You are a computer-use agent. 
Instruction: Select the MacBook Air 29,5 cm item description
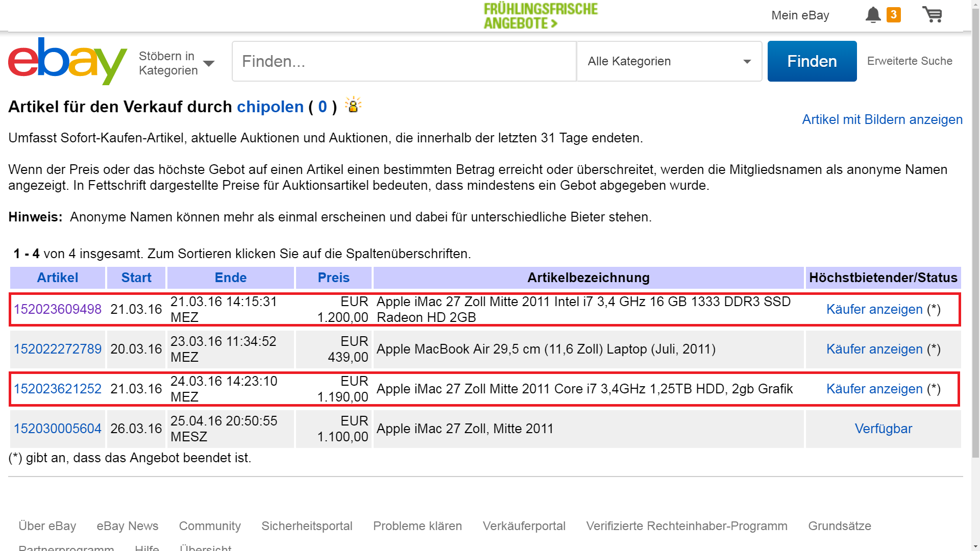546,349
